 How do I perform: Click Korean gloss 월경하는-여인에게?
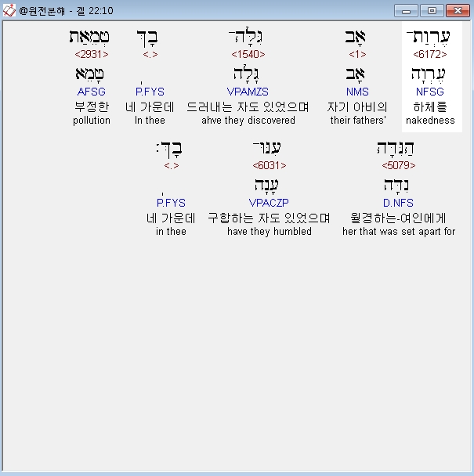398,218
